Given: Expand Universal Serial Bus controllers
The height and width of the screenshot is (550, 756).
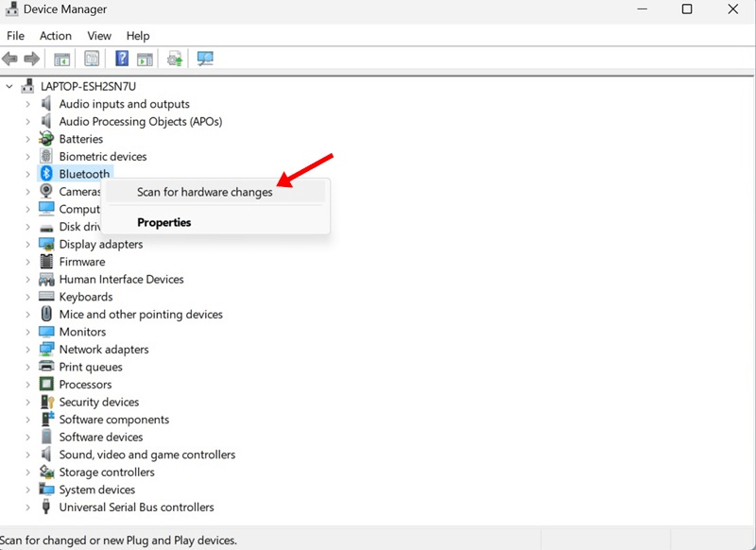Looking at the screenshot, I should (x=28, y=507).
